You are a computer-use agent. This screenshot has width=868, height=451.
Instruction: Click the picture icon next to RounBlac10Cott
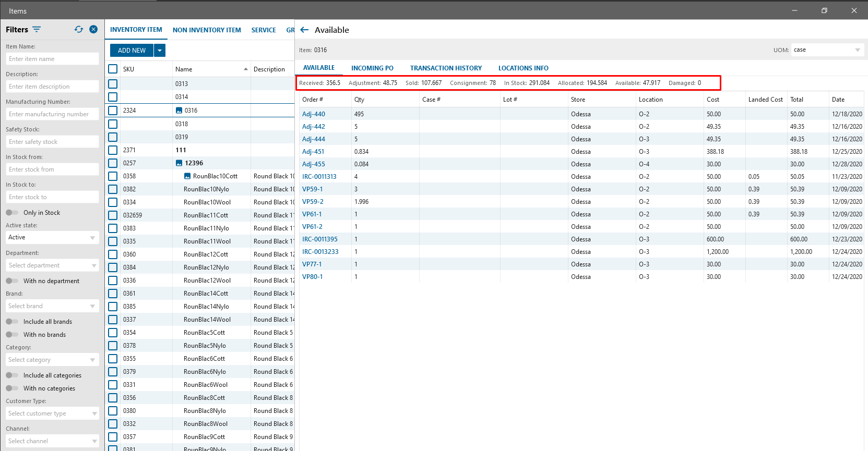coord(187,176)
